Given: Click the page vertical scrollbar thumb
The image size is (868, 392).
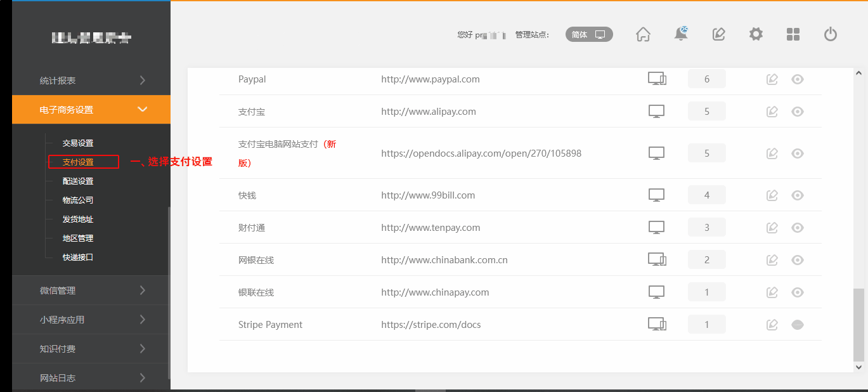Looking at the screenshot, I should tap(859, 324).
